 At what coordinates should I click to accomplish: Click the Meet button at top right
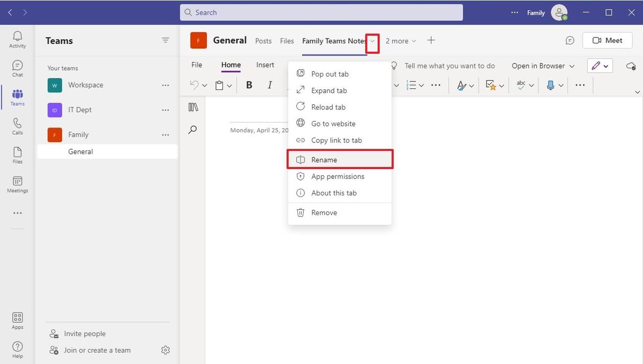click(607, 40)
